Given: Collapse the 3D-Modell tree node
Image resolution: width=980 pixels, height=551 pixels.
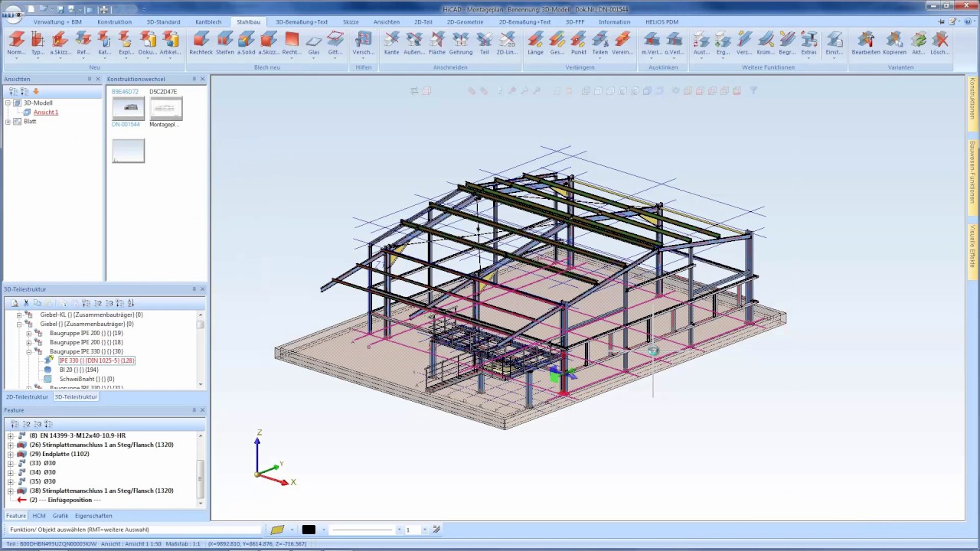Looking at the screenshot, I should [x=8, y=103].
